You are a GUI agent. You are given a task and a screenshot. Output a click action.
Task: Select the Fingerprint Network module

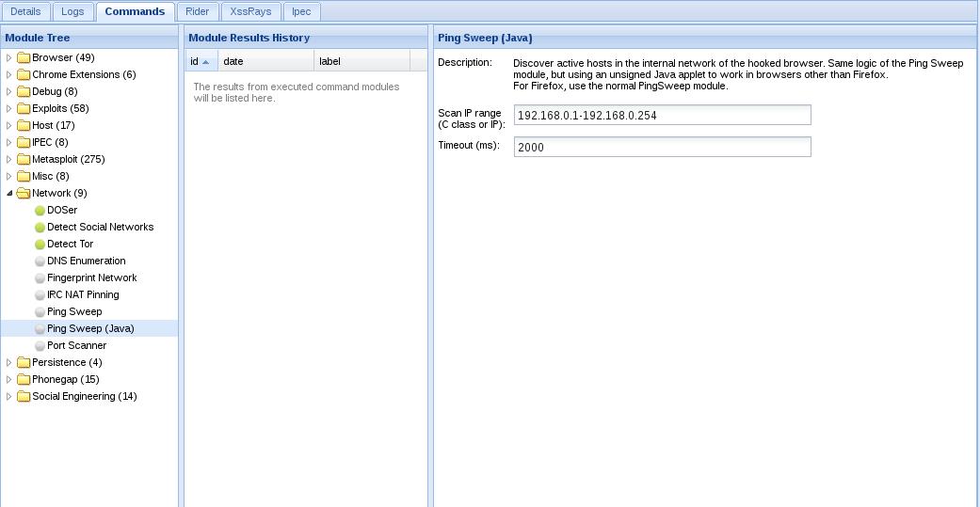pyautogui.click(x=92, y=277)
